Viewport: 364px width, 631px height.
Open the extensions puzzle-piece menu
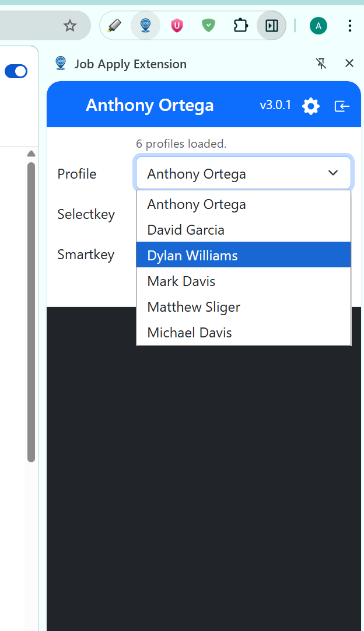click(240, 25)
